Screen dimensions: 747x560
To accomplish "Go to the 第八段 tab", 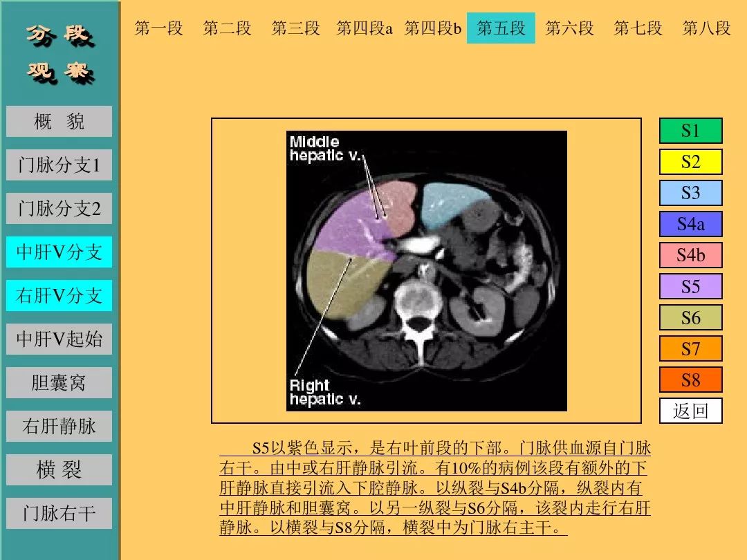I will coord(706,28).
